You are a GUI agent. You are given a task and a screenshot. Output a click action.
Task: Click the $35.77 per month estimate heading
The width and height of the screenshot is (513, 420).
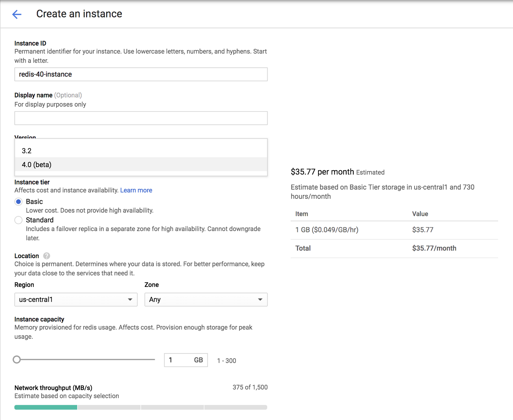(322, 172)
